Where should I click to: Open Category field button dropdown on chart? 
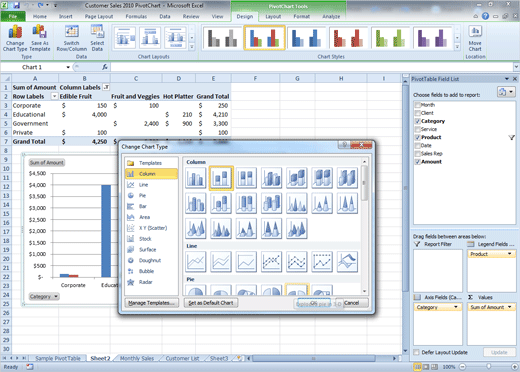tap(44, 296)
